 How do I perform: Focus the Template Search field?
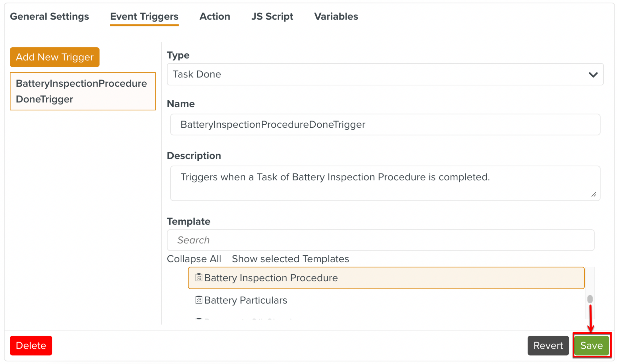click(x=380, y=240)
